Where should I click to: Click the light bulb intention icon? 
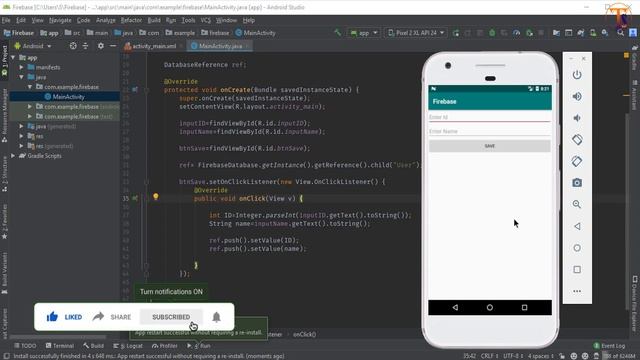[156, 197]
